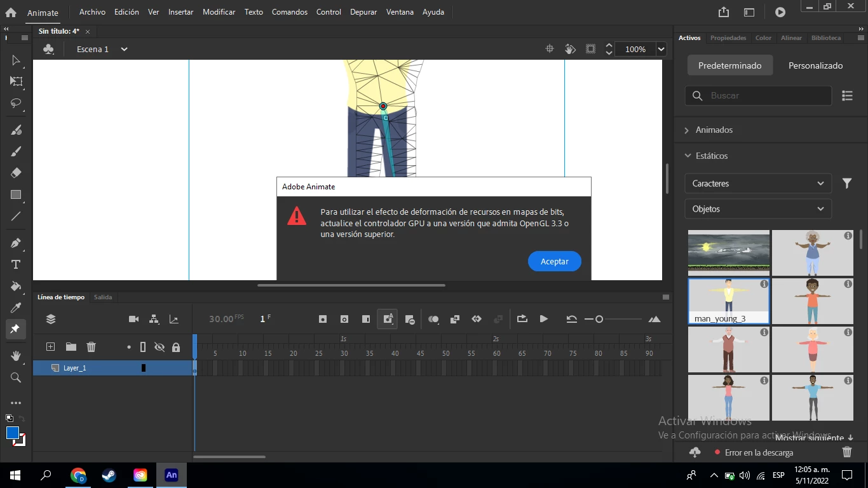
Task: Select the Paint Bucket tool
Action: pyautogui.click(x=17, y=286)
